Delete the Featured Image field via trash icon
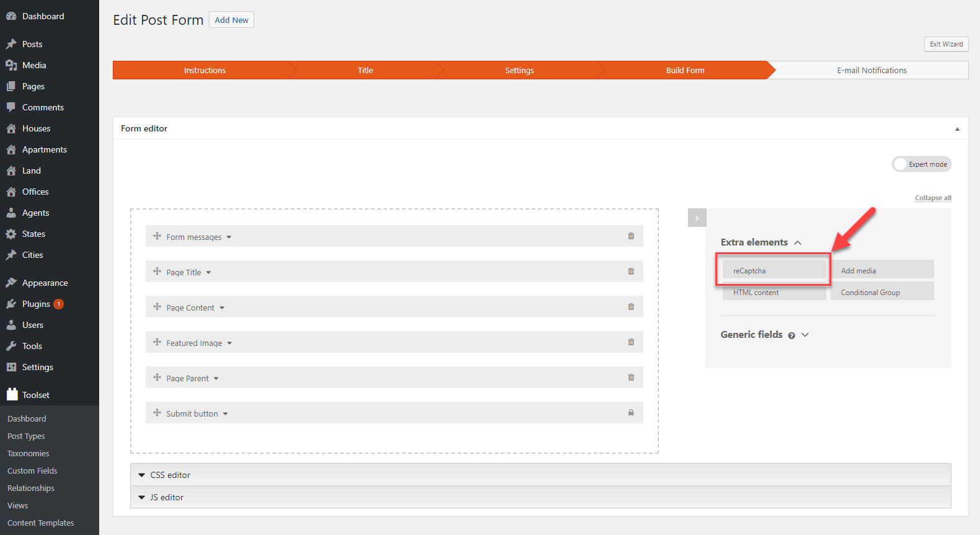The width and height of the screenshot is (980, 535). pyautogui.click(x=631, y=342)
